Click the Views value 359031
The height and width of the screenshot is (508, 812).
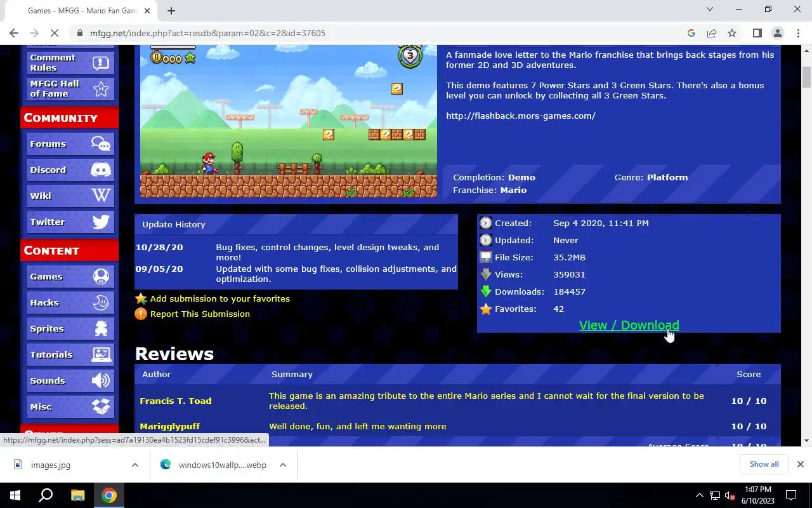pos(569,274)
